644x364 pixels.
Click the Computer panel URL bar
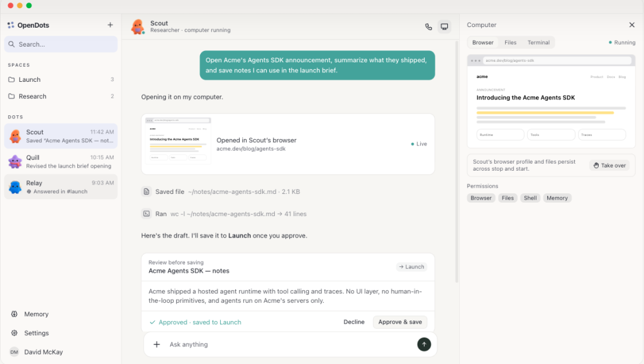pyautogui.click(x=557, y=60)
